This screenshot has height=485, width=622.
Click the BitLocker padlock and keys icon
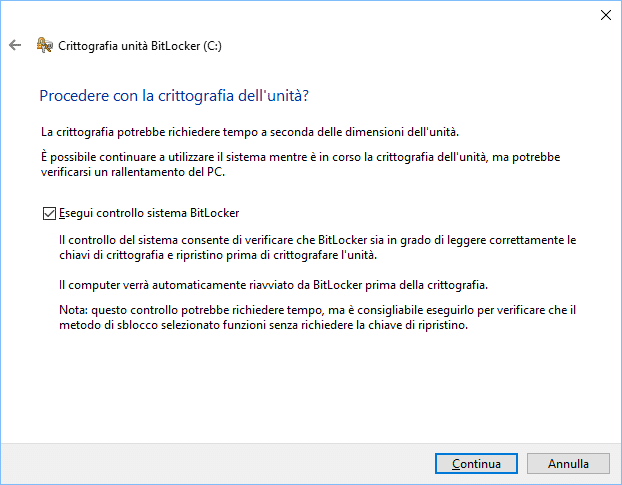coord(44,45)
